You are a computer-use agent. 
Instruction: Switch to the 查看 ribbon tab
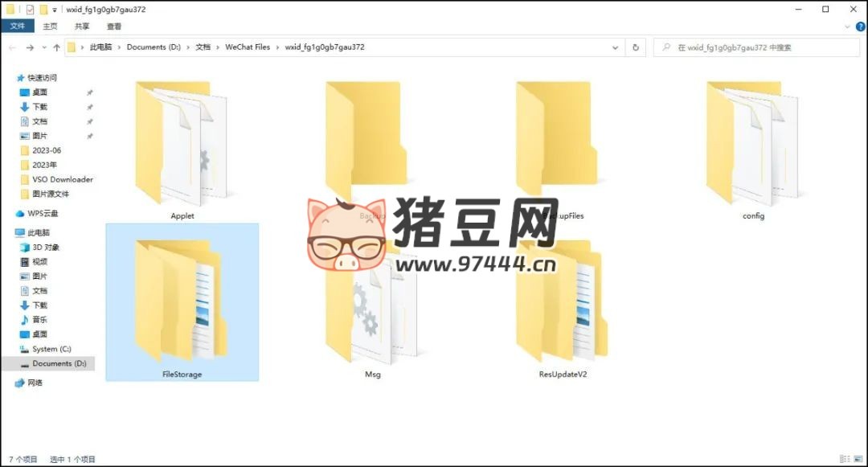114,27
